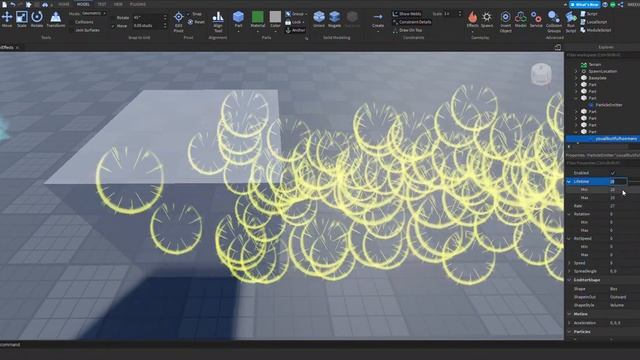640x360 pixels.
Task: Click the Anchor tool
Action: coord(295,30)
